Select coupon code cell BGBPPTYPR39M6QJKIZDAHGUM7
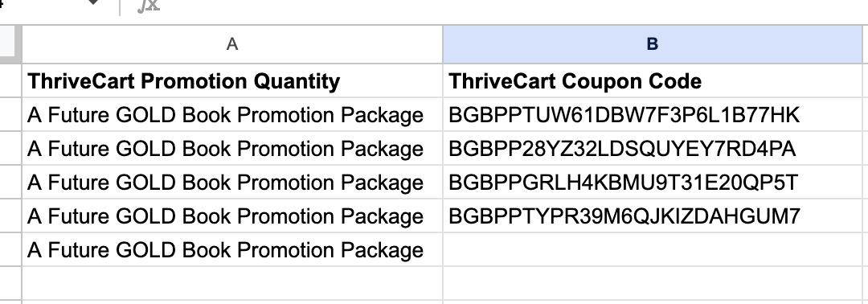868x304 pixels. click(x=652, y=216)
